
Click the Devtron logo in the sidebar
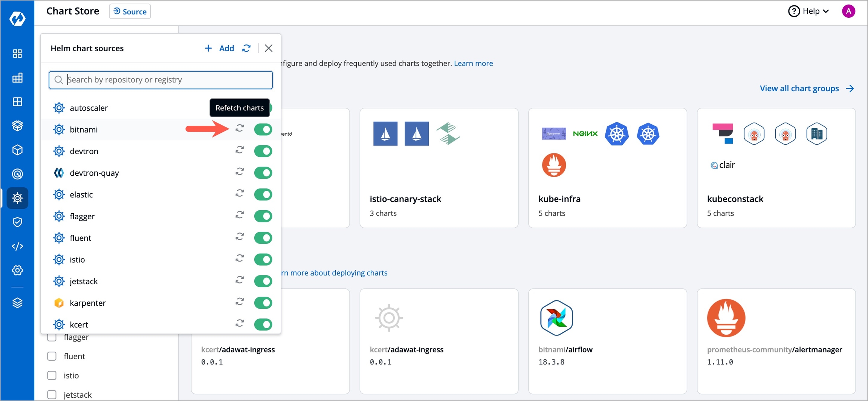point(17,18)
